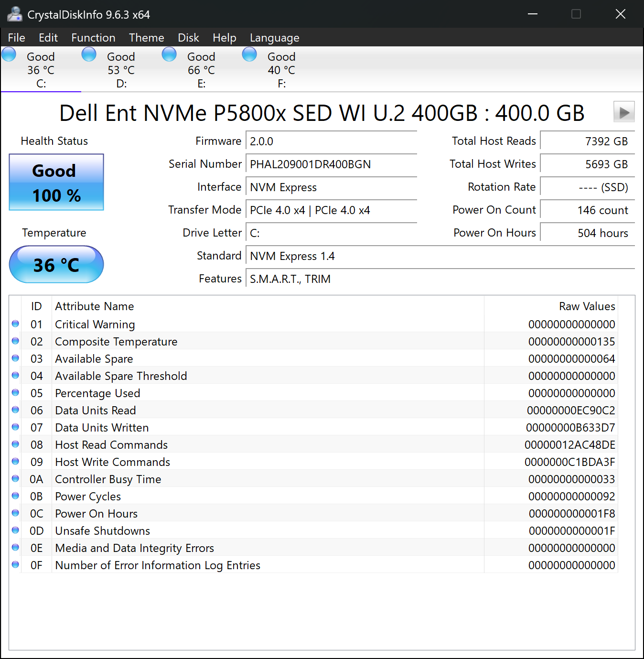Screen dimensions: 644x659
Task: Click the Raw Values column header
Action: pos(587,306)
